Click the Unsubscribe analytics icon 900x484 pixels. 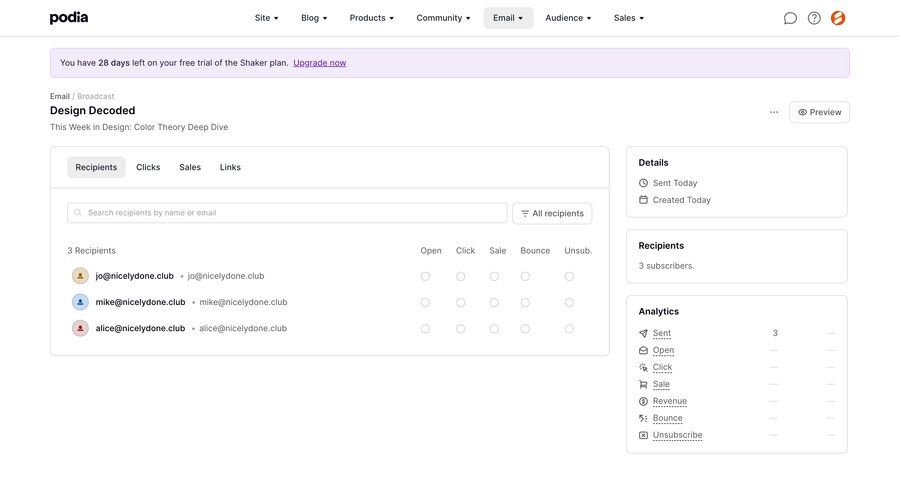(x=643, y=435)
